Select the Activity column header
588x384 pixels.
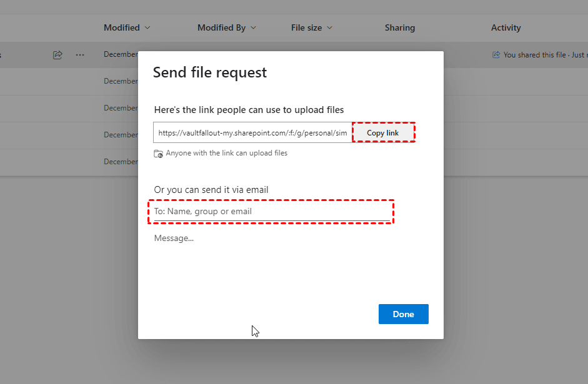[506, 27]
